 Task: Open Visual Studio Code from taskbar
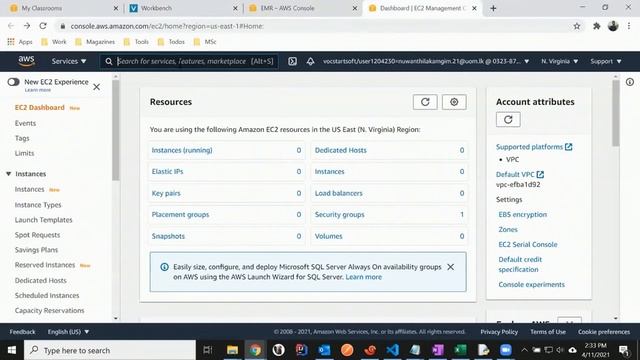392,350
